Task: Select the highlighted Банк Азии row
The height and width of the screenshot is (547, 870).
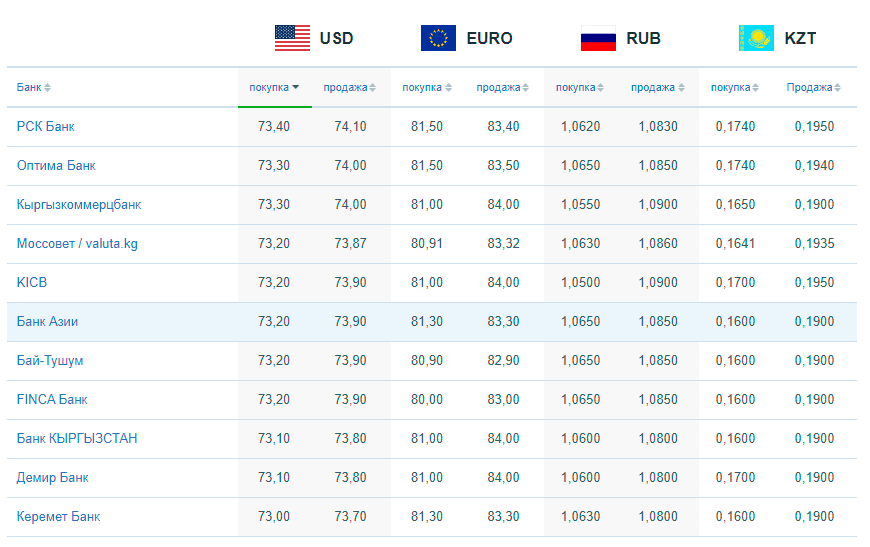Action: coord(432,322)
